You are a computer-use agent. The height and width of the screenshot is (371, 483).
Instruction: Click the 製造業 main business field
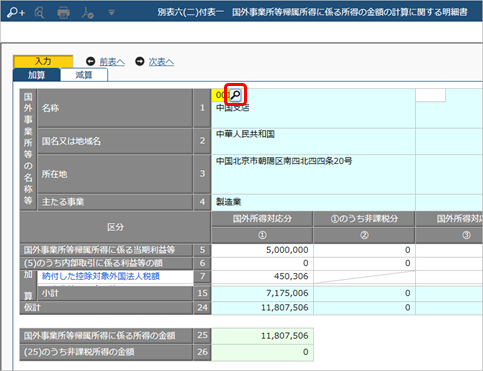[313, 202]
